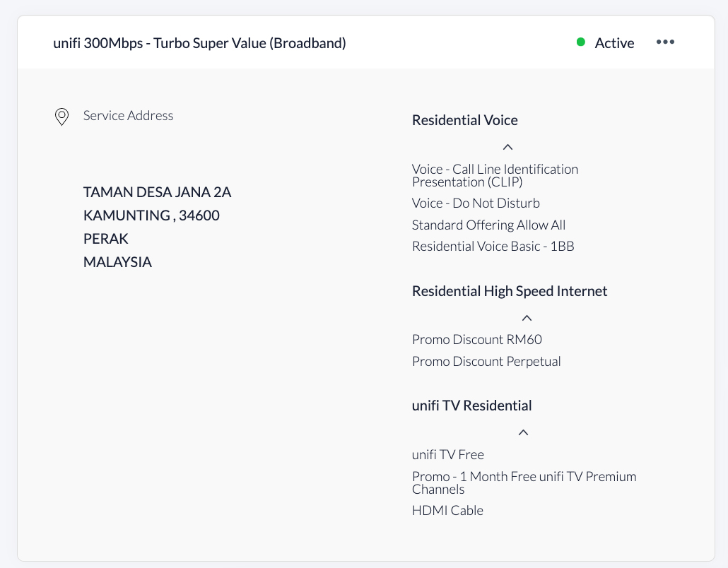
Task: Select unifi TV Free item
Action: [447, 455]
